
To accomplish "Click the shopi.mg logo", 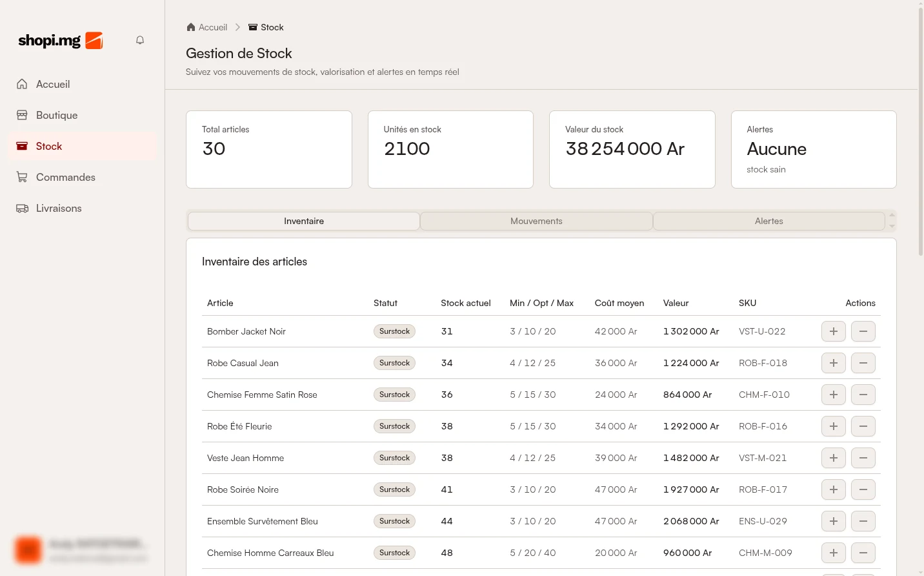I will [x=61, y=41].
